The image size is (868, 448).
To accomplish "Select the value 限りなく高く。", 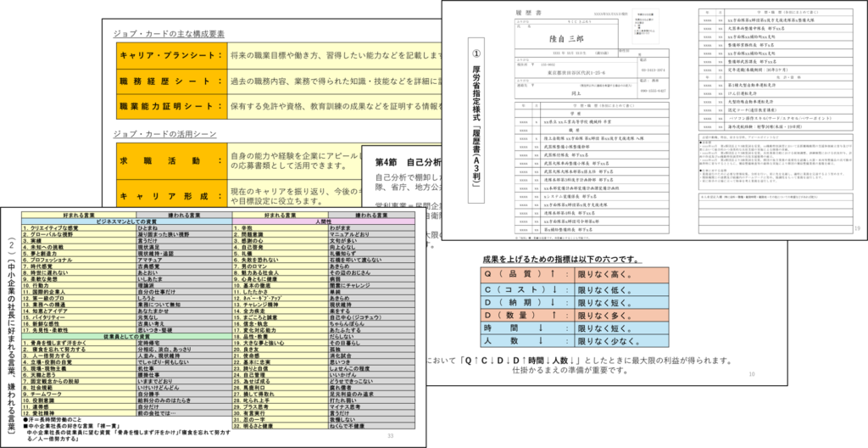I will point(605,274).
